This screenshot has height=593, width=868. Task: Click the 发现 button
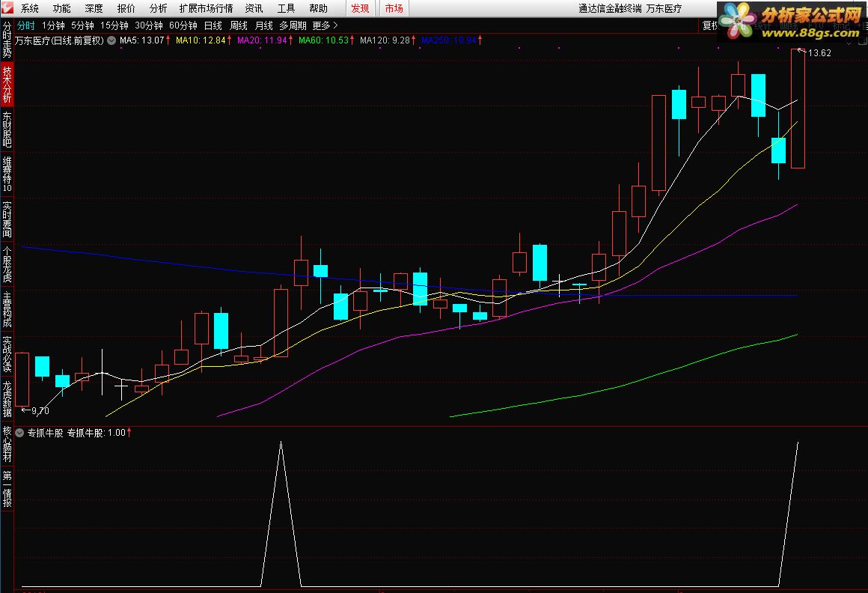(x=360, y=8)
